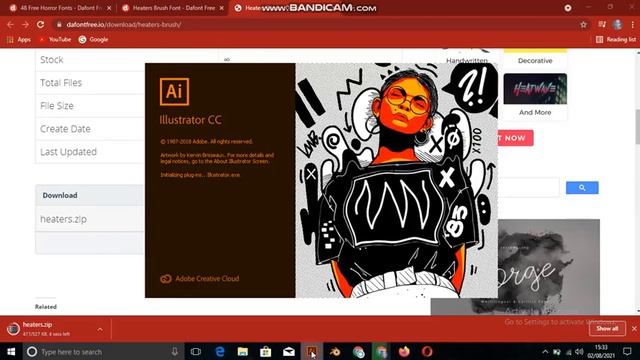Show hidden system tray icons
This screenshot has width=640, height=360.
(x=545, y=352)
